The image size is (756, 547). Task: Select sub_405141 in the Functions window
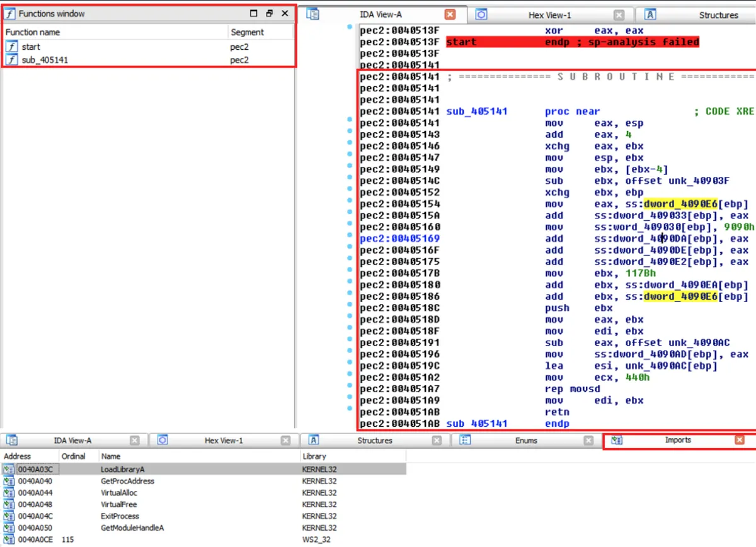coord(45,60)
